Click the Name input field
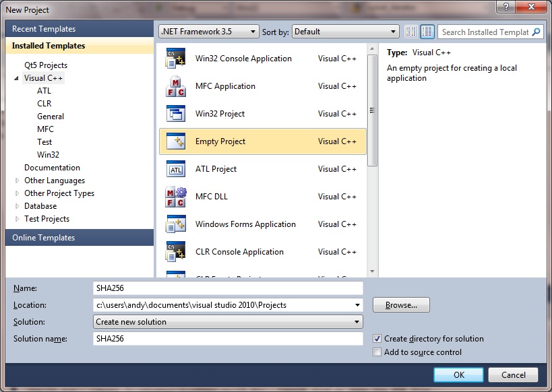Screen dimensions: 552x392 228,288
